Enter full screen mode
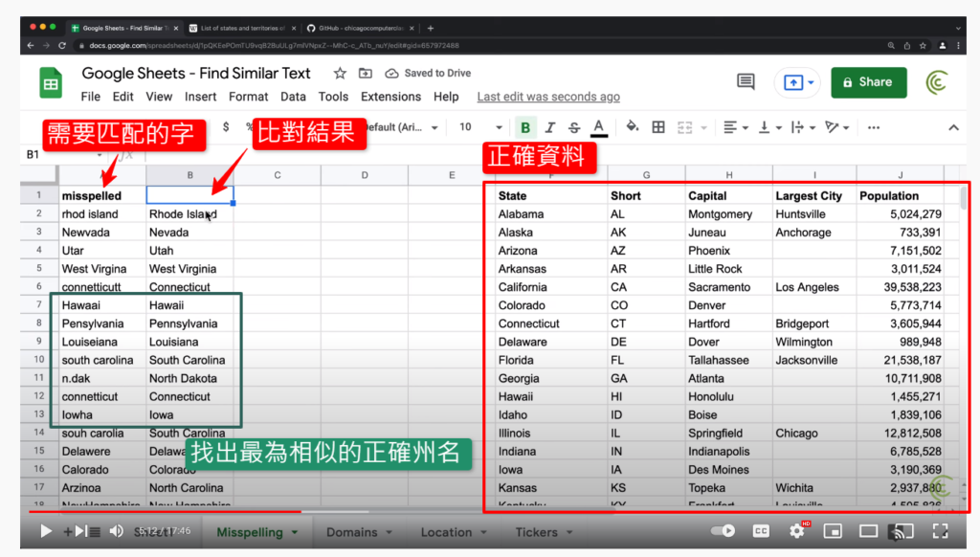Screen dimensions: 980x557 click(941, 531)
